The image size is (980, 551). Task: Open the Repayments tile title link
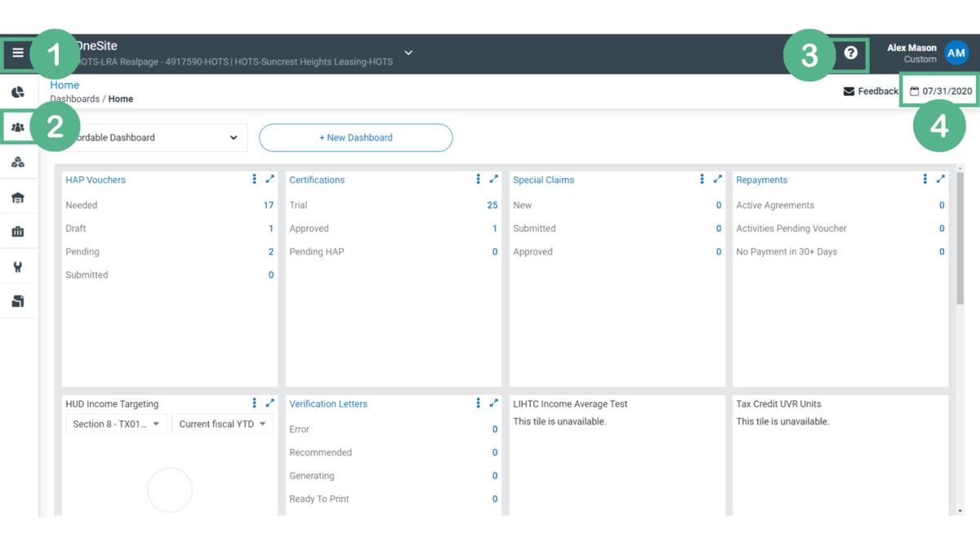point(762,180)
